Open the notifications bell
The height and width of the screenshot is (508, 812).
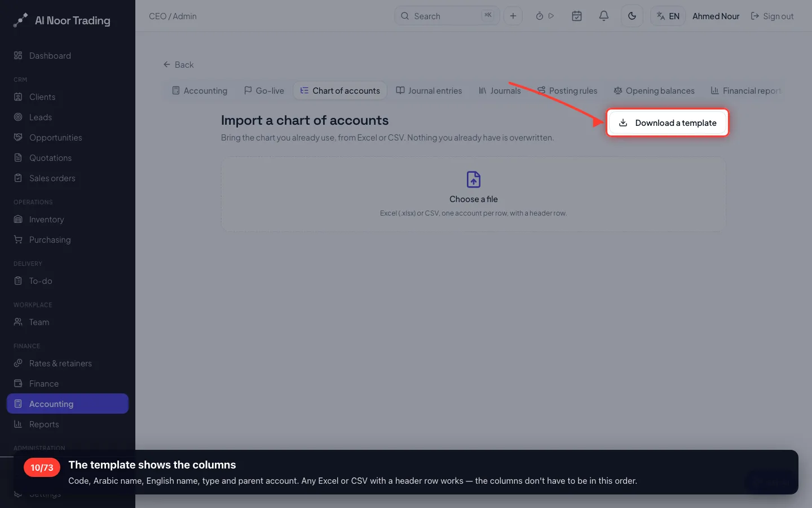(603, 16)
